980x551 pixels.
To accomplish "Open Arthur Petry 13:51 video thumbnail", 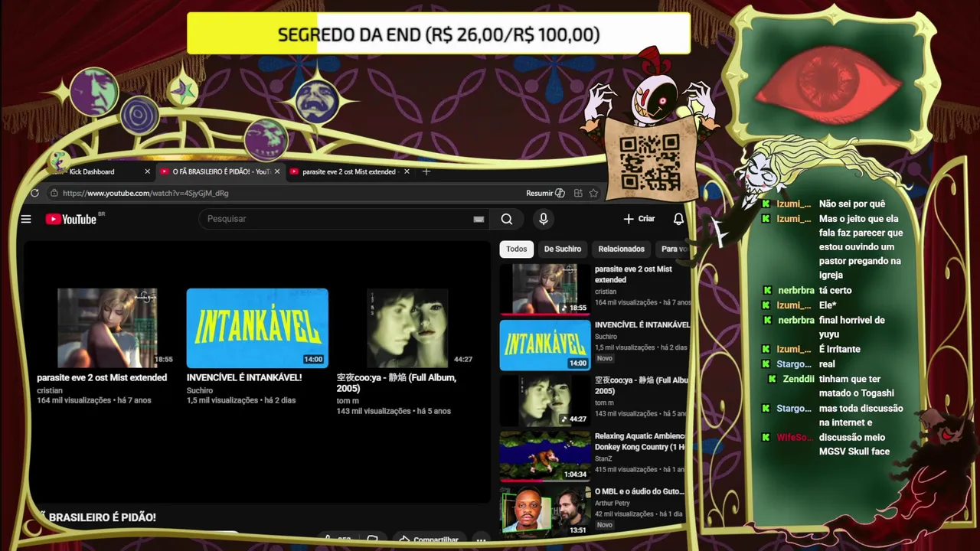I will 545,511.
